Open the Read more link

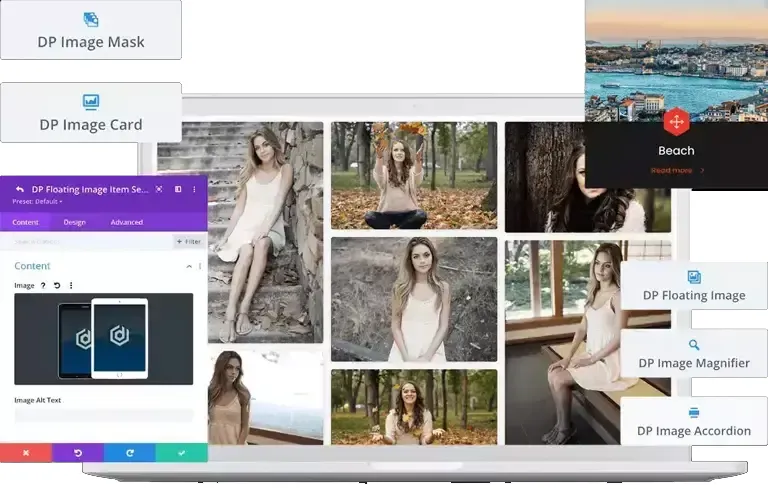[x=677, y=171]
